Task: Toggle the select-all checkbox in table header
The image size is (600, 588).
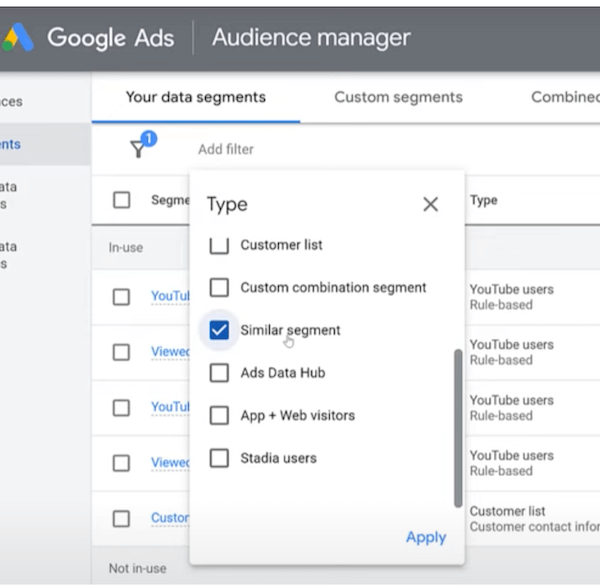Action: (x=122, y=200)
